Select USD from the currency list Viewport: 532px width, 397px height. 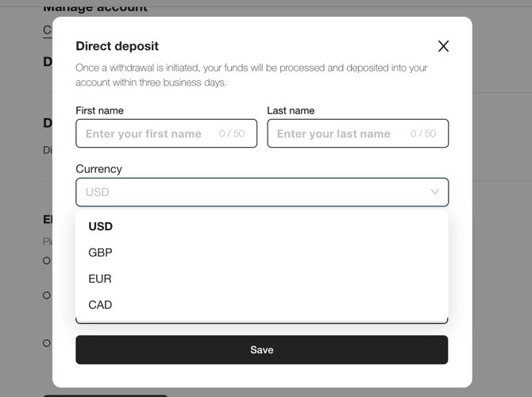(101, 226)
